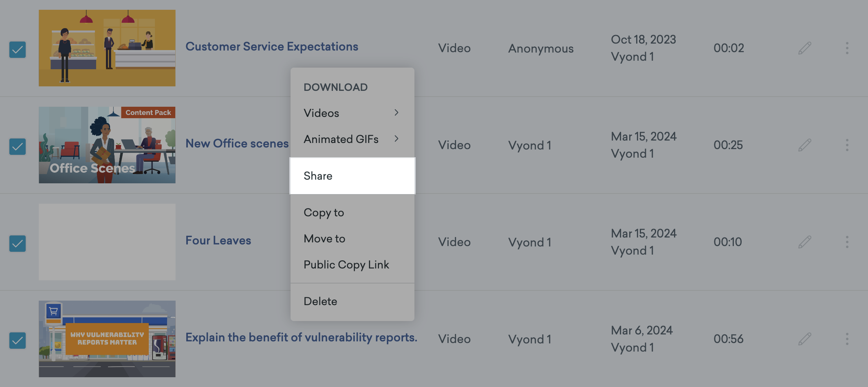This screenshot has width=868, height=387.
Task: Expand the Animated GIFs download submenu
Action: [352, 139]
